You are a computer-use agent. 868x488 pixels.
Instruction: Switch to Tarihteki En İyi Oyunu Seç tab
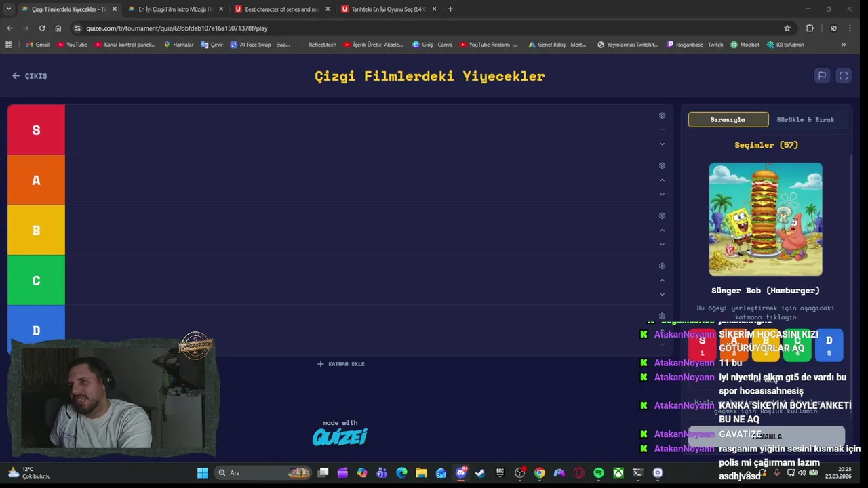(389, 9)
